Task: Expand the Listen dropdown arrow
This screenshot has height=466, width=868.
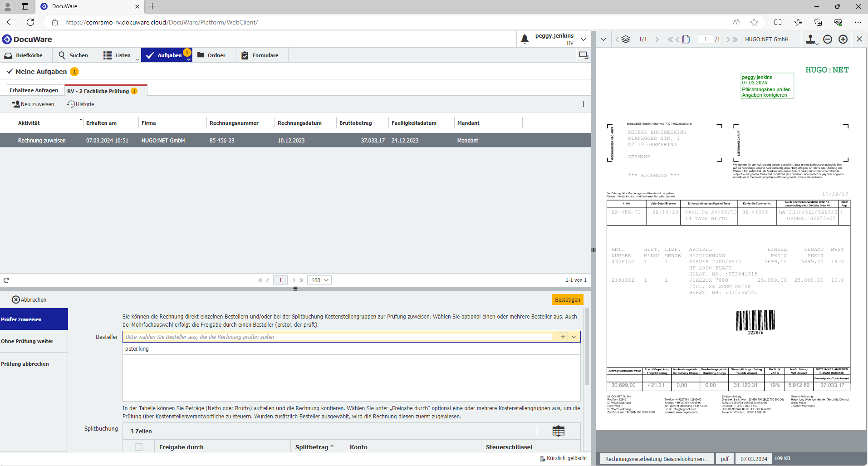Action: coord(137,59)
